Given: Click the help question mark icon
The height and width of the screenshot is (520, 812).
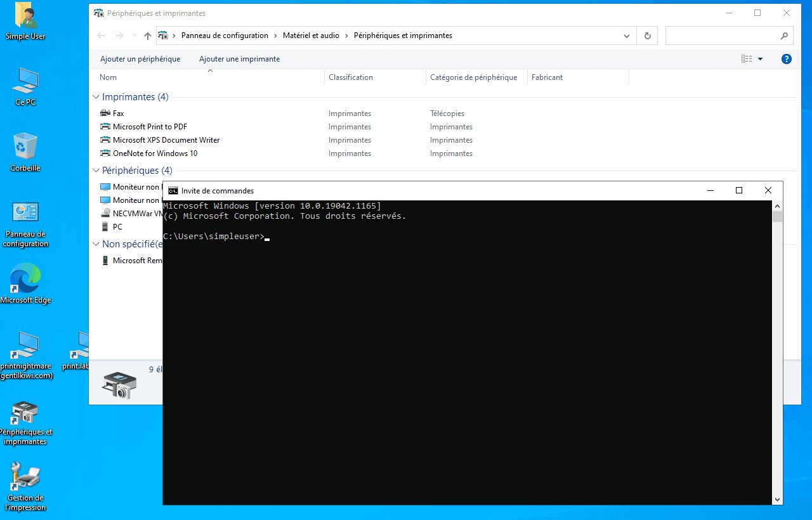Looking at the screenshot, I should coord(787,59).
